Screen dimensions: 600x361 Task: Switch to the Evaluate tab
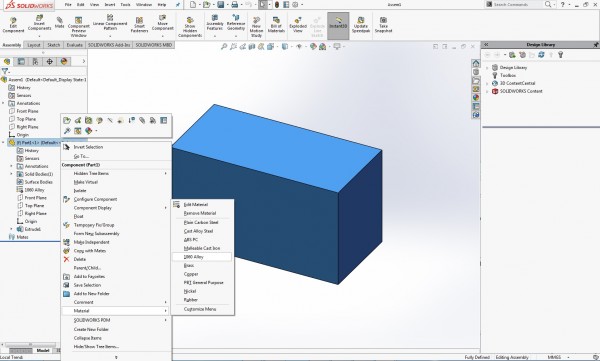coord(75,45)
